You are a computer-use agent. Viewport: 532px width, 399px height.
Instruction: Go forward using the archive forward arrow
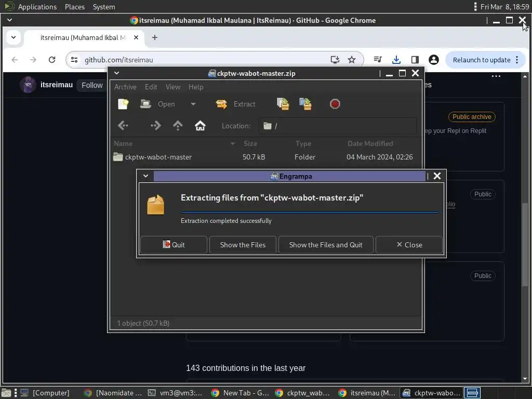point(155,126)
